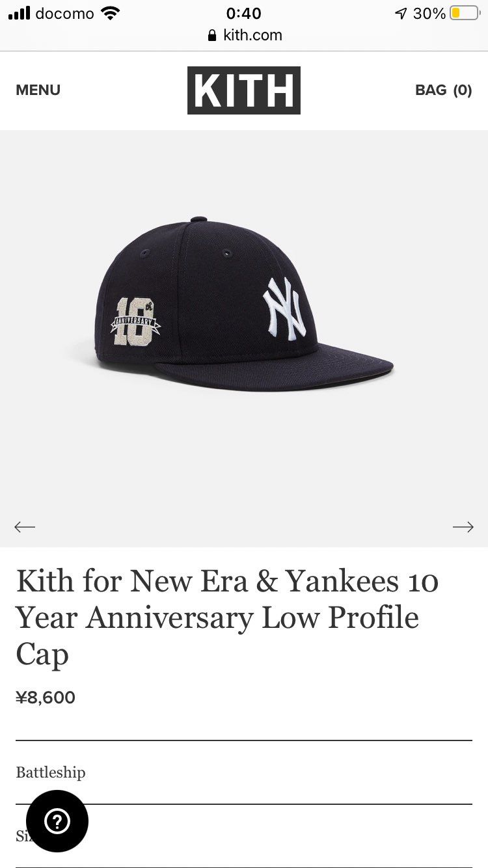The width and height of the screenshot is (488, 868).
Task: Tap the location arrow status icon
Action: click(401, 14)
